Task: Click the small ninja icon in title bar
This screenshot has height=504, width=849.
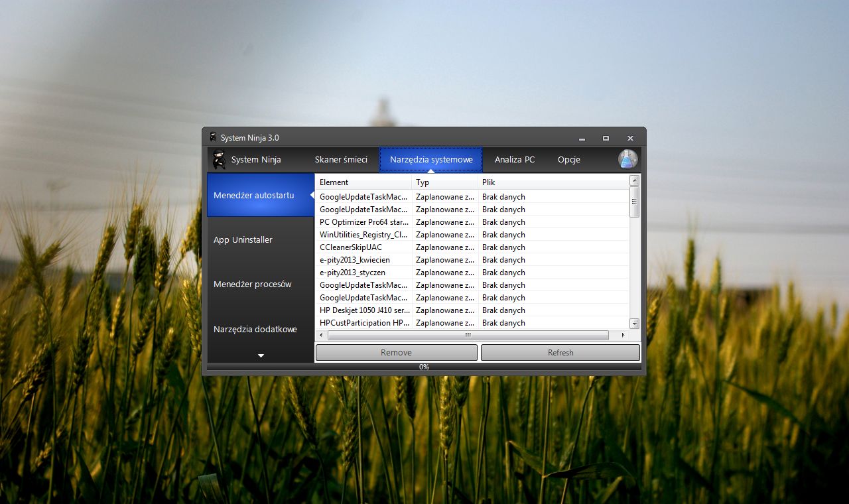Action: [213, 137]
